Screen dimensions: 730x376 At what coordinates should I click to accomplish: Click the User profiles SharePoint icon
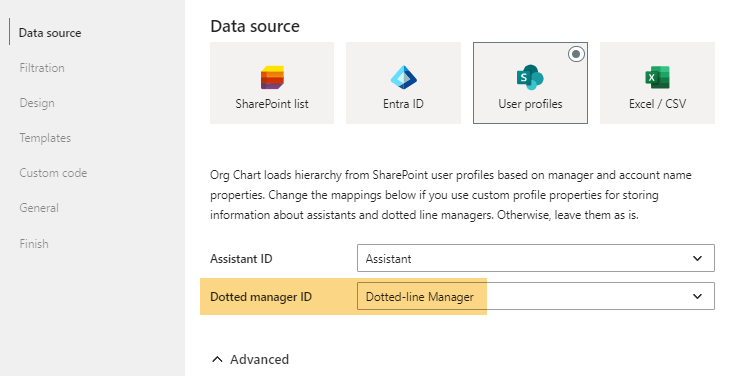point(530,77)
